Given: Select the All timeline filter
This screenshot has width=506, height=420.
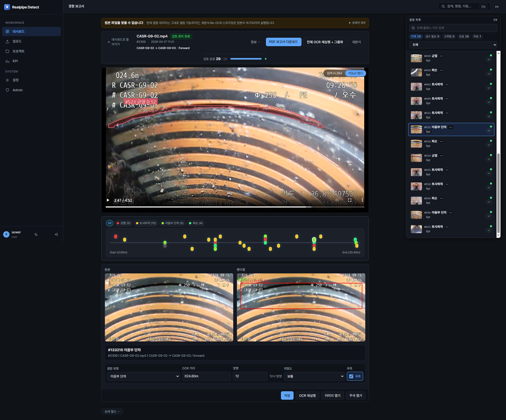Looking at the screenshot, I should (x=109, y=223).
